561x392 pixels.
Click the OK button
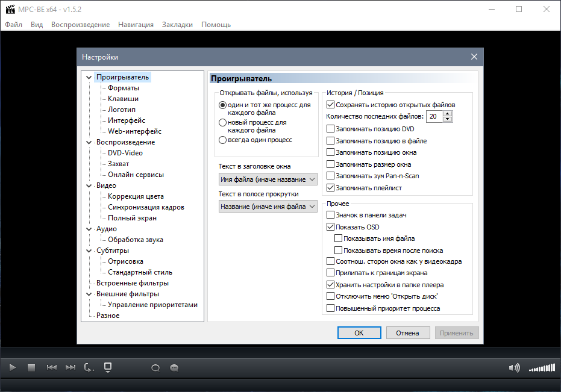[359, 332]
